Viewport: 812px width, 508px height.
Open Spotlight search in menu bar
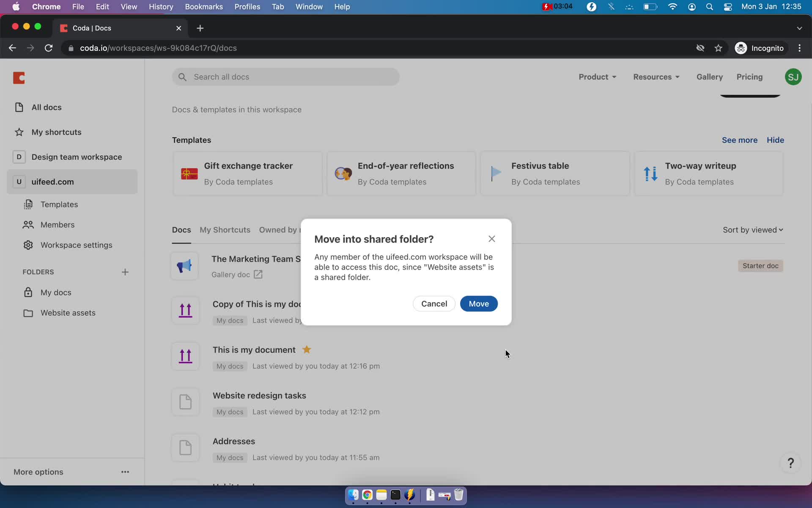coord(709,7)
